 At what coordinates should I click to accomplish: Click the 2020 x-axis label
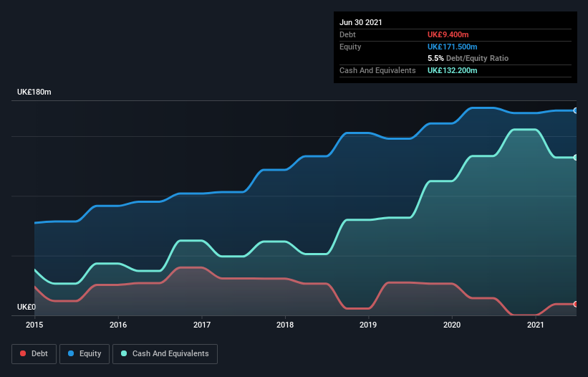[x=452, y=325]
